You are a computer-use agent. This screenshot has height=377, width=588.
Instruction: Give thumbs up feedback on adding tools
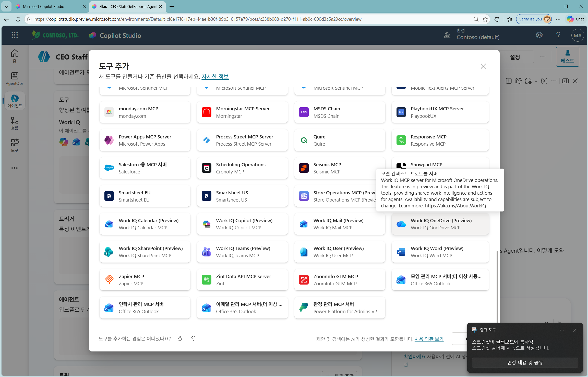tap(180, 338)
